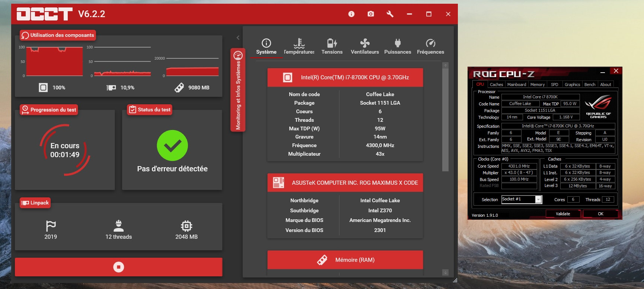Collapse the left panel using the chevron arrow
The height and width of the screenshot is (289, 644).
coord(238,38)
